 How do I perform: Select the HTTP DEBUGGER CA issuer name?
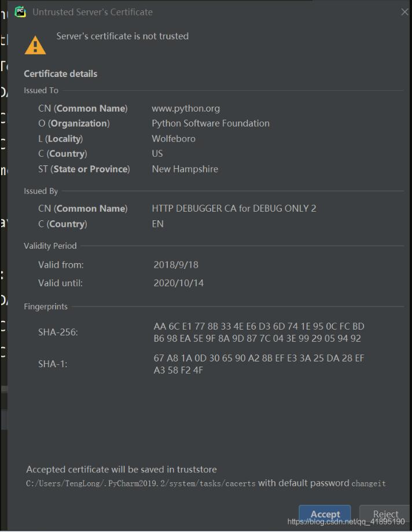(234, 208)
